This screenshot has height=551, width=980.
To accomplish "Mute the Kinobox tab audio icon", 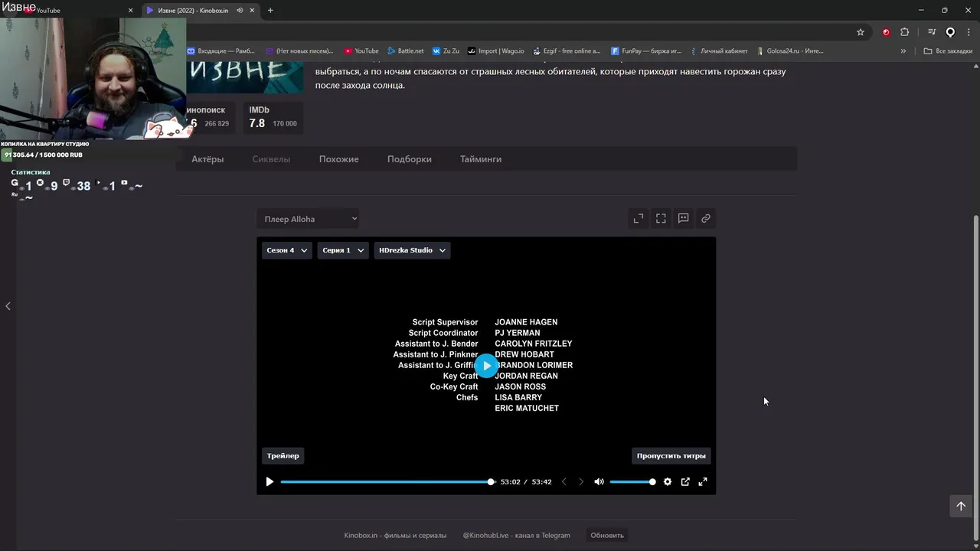I will (240, 11).
